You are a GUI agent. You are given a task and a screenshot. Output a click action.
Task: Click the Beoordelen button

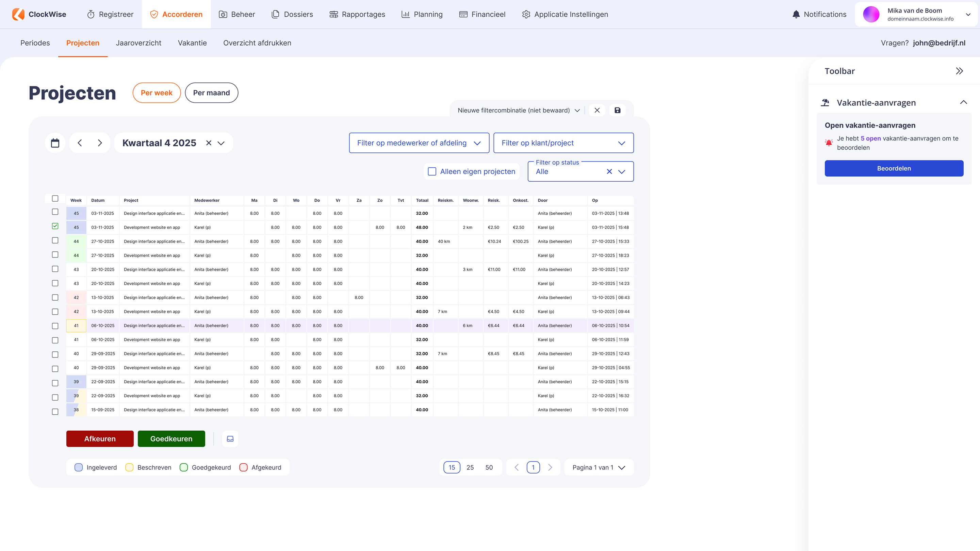[894, 168]
